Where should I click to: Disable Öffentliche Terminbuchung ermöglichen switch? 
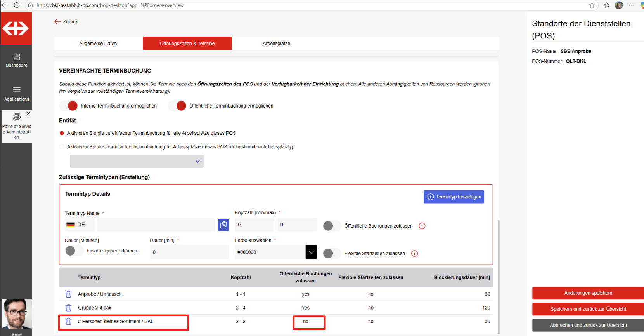pyautogui.click(x=177, y=106)
